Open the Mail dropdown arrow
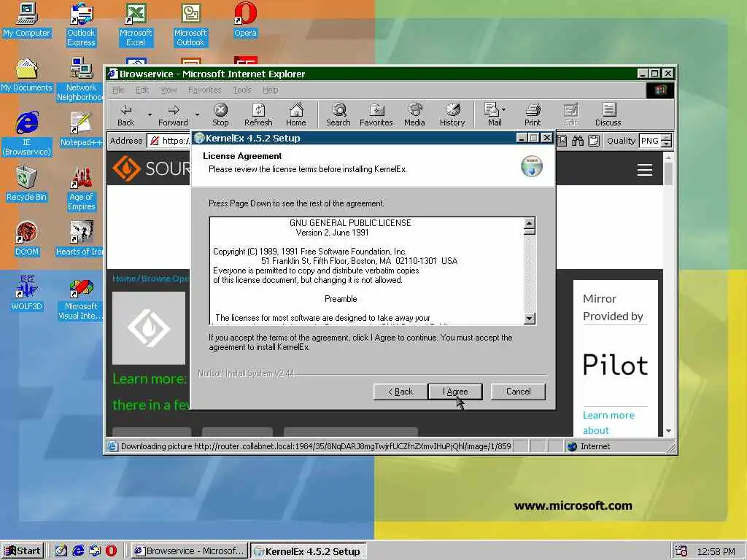The image size is (747, 560). pyautogui.click(x=504, y=110)
